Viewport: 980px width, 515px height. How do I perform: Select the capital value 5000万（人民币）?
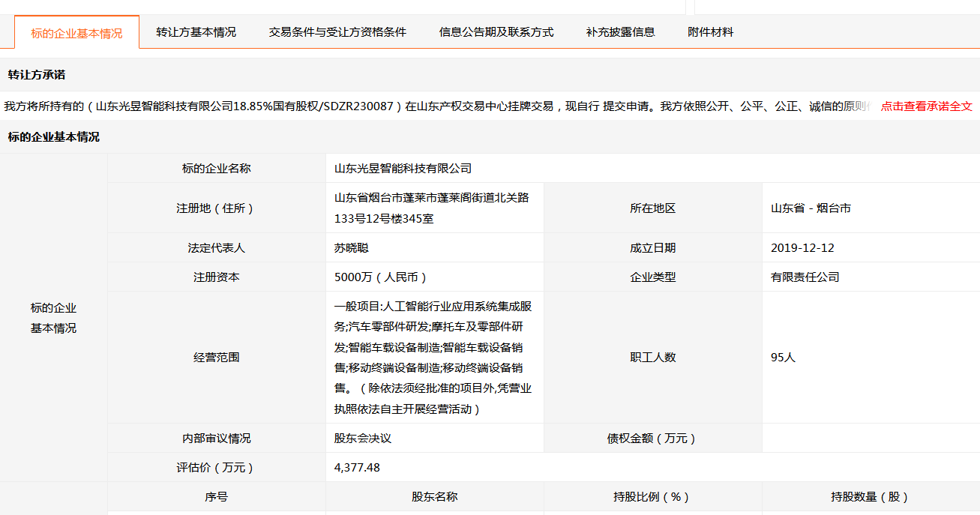[x=381, y=277]
